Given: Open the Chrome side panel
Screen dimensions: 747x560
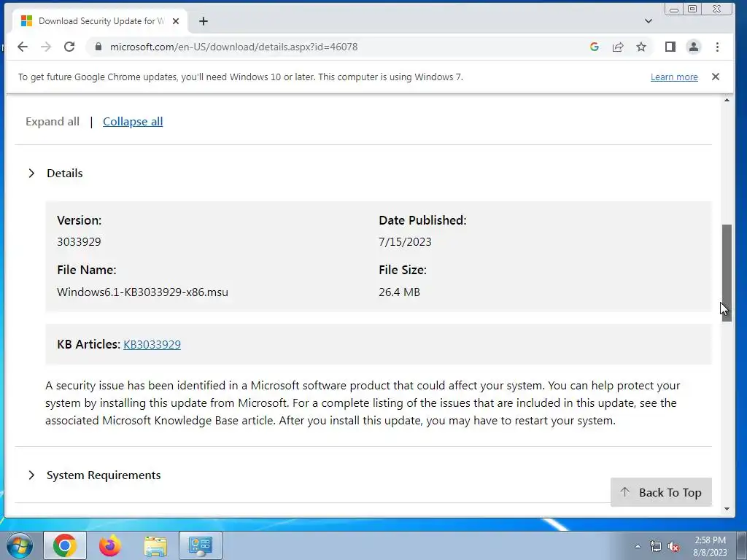Looking at the screenshot, I should coord(670,47).
